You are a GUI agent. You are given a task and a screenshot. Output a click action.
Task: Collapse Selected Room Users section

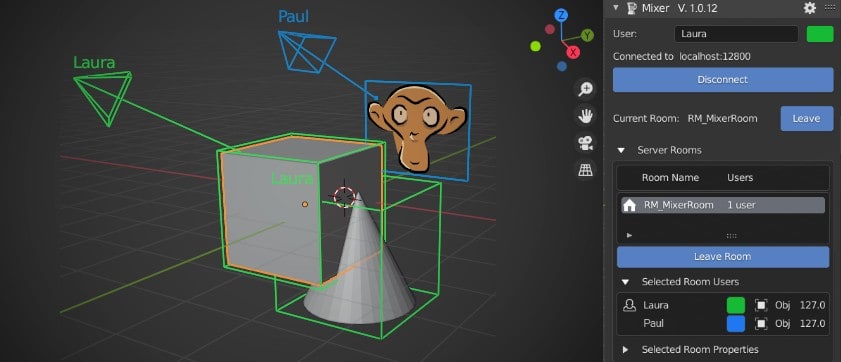point(625,282)
